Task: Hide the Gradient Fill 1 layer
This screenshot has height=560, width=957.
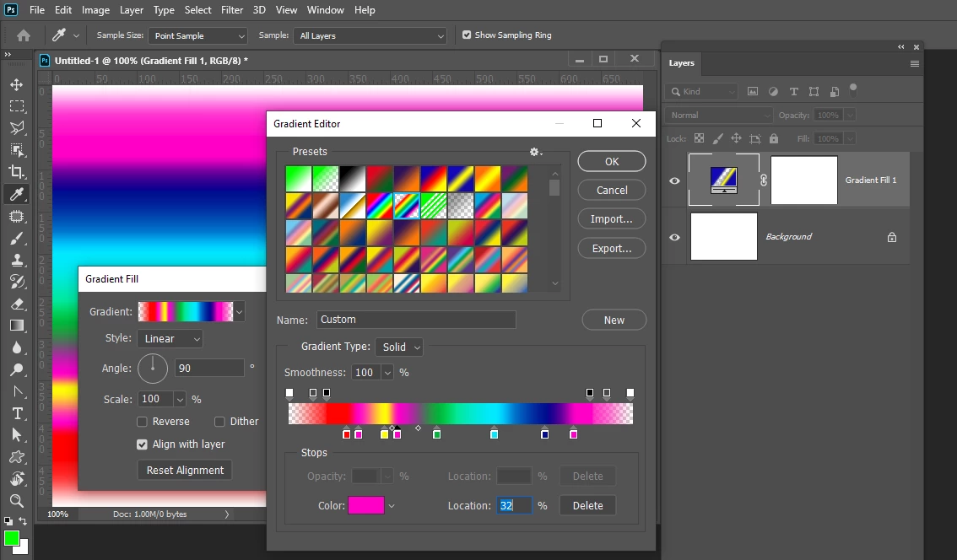Action: click(x=674, y=180)
